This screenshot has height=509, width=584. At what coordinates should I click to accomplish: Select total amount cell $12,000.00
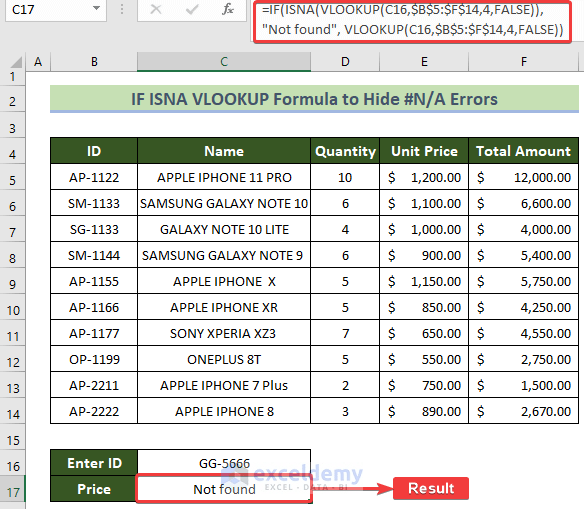pyautogui.click(x=523, y=177)
